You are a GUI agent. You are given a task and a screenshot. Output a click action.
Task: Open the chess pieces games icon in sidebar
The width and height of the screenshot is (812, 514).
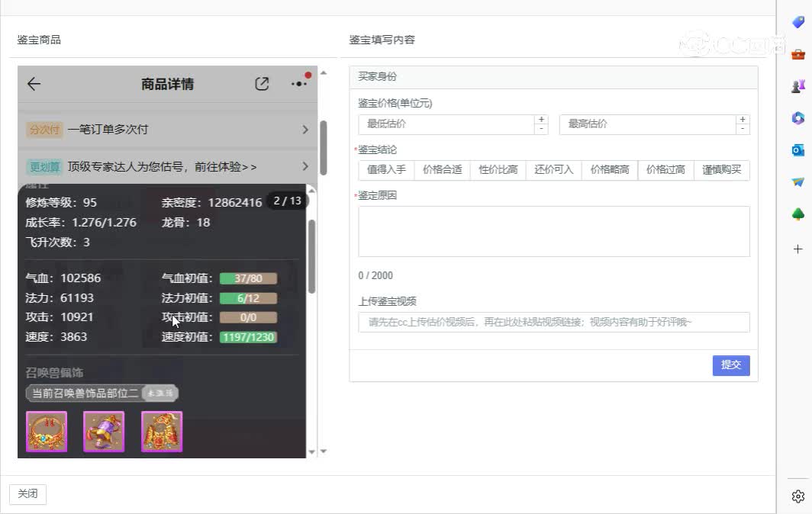[x=798, y=86]
